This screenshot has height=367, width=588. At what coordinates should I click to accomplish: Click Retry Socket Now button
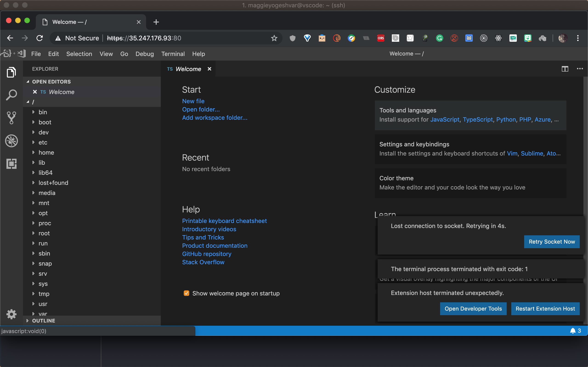tap(551, 242)
